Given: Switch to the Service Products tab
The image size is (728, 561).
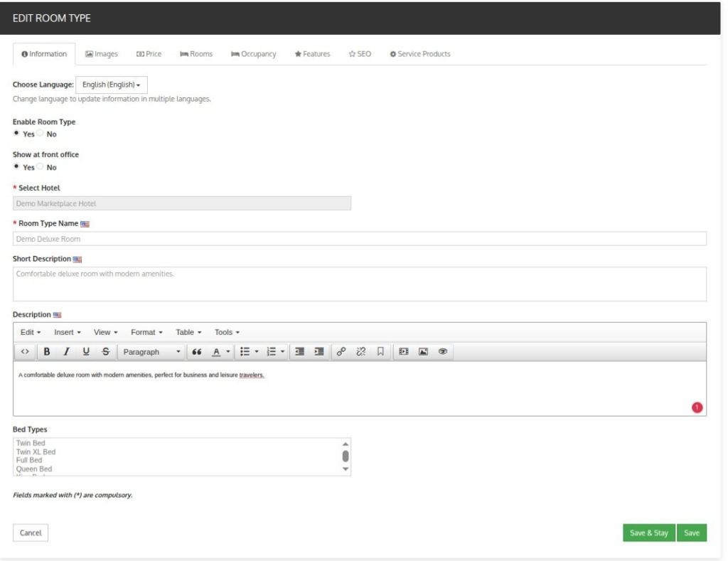Looking at the screenshot, I should [x=420, y=54].
